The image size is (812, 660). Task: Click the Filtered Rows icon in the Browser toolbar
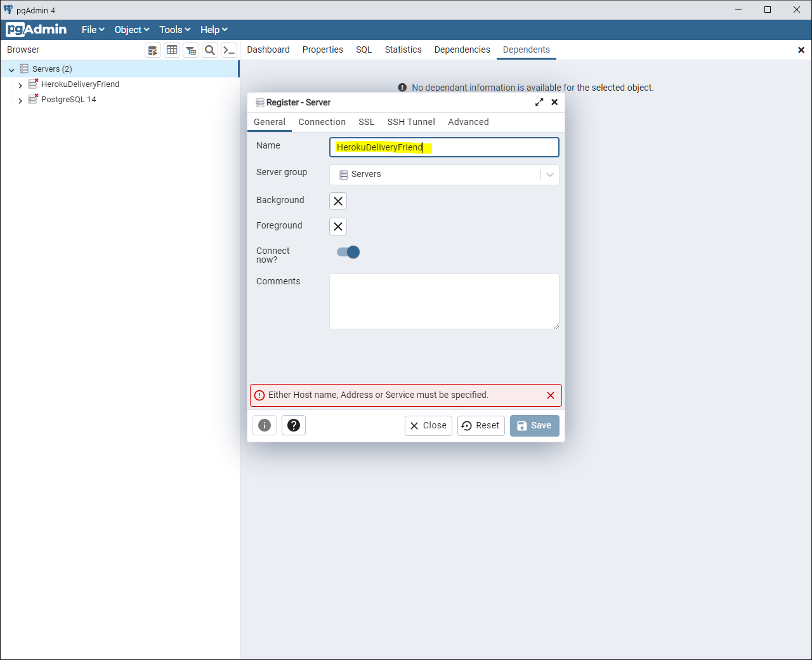pyautogui.click(x=191, y=50)
